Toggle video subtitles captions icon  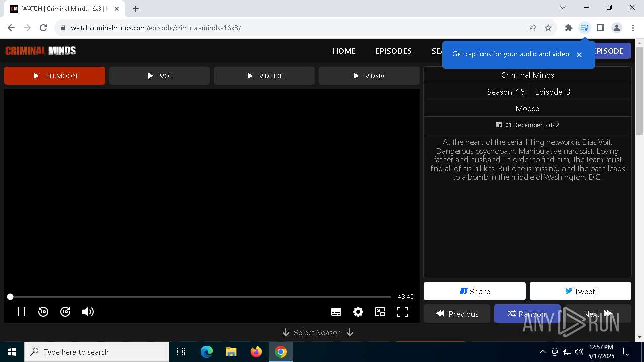336,312
